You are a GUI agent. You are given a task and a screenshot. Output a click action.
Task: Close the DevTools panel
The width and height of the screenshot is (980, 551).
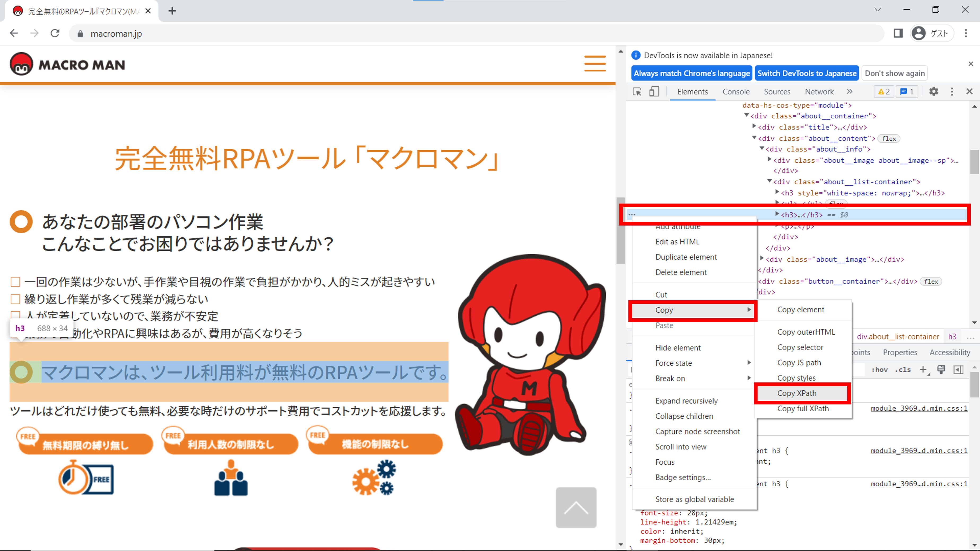(969, 92)
